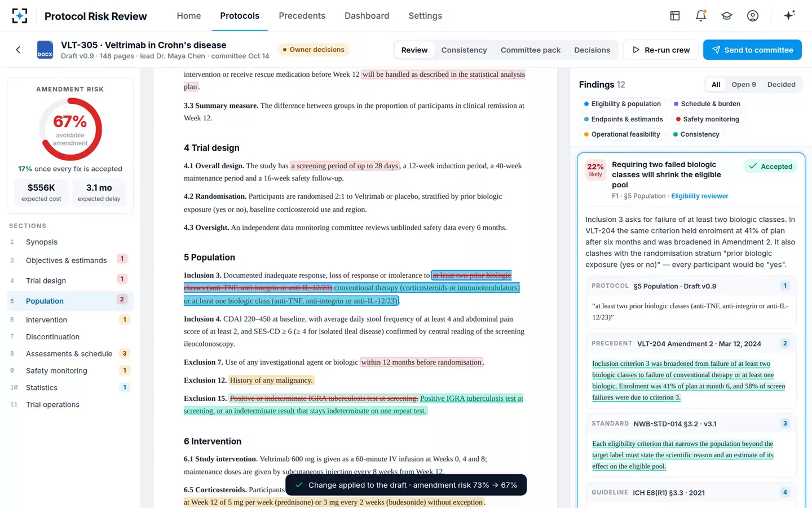
Task: Open the user profile icon
Action: tap(753, 16)
